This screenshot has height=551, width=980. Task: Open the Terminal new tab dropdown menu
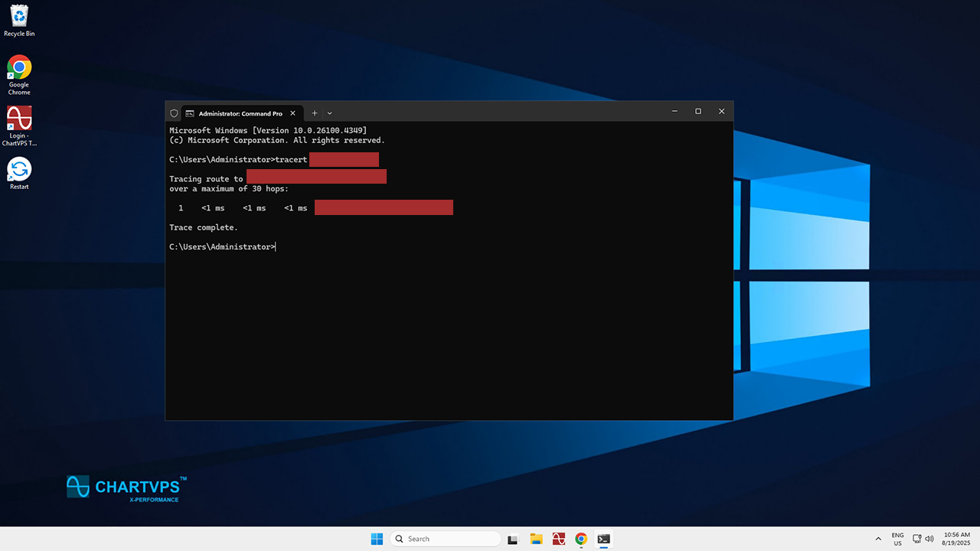point(330,113)
